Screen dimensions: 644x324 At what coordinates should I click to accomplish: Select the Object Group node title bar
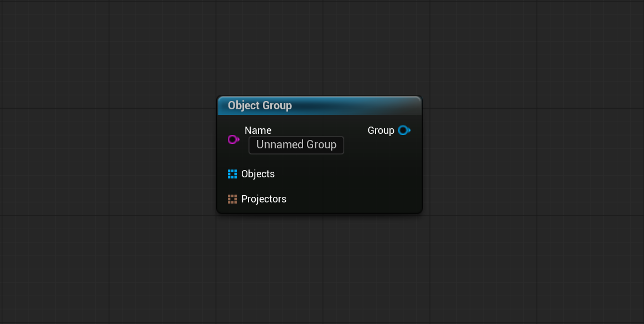click(x=320, y=105)
